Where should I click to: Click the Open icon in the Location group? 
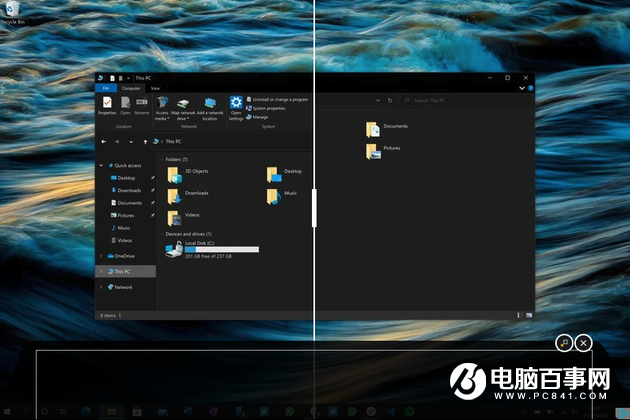[125, 106]
